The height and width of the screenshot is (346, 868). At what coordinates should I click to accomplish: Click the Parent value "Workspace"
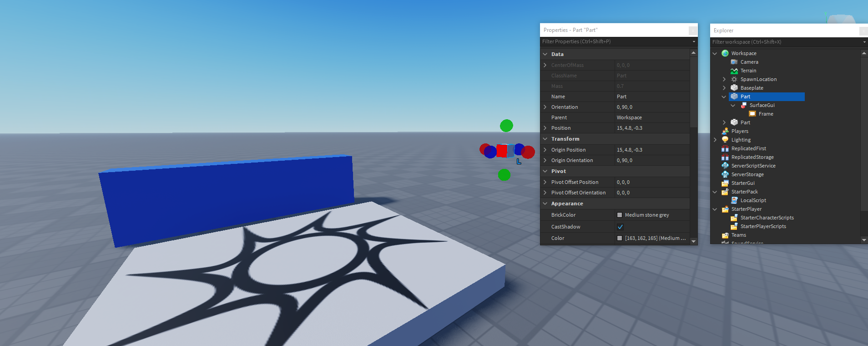(629, 117)
